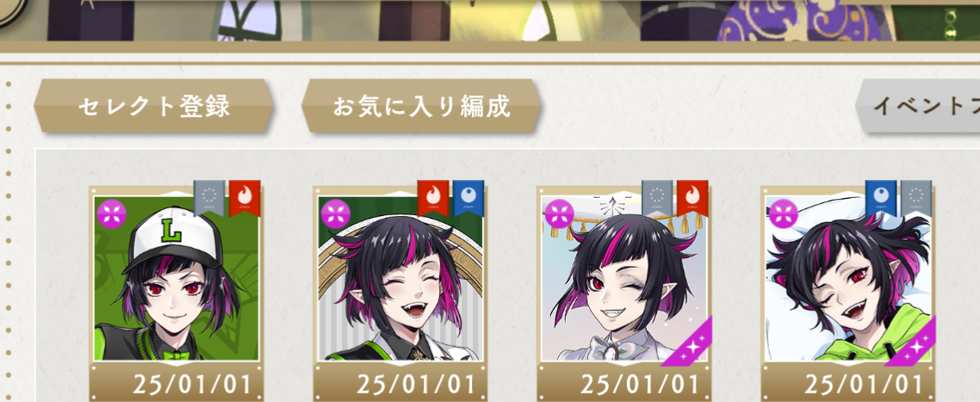Click blue water badge on green hoodie card
The width and height of the screenshot is (980, 402).
tap(881, 197)
